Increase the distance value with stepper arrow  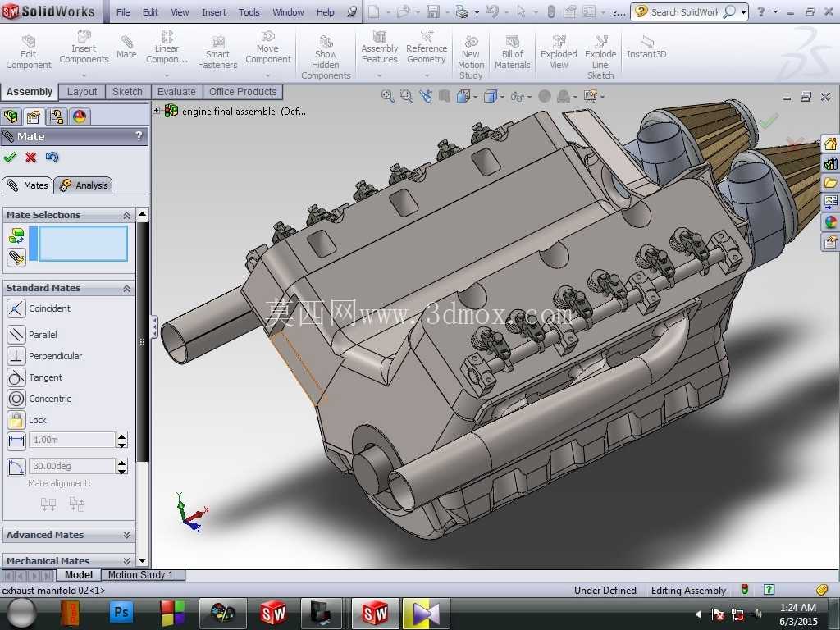pos(122,436)
